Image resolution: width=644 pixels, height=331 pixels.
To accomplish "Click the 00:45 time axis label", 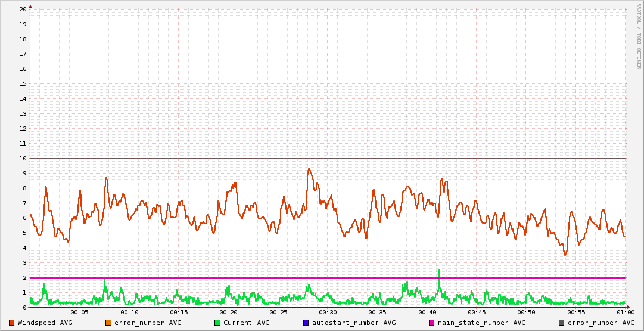I will pyautogui.click(x=477, y=312).
